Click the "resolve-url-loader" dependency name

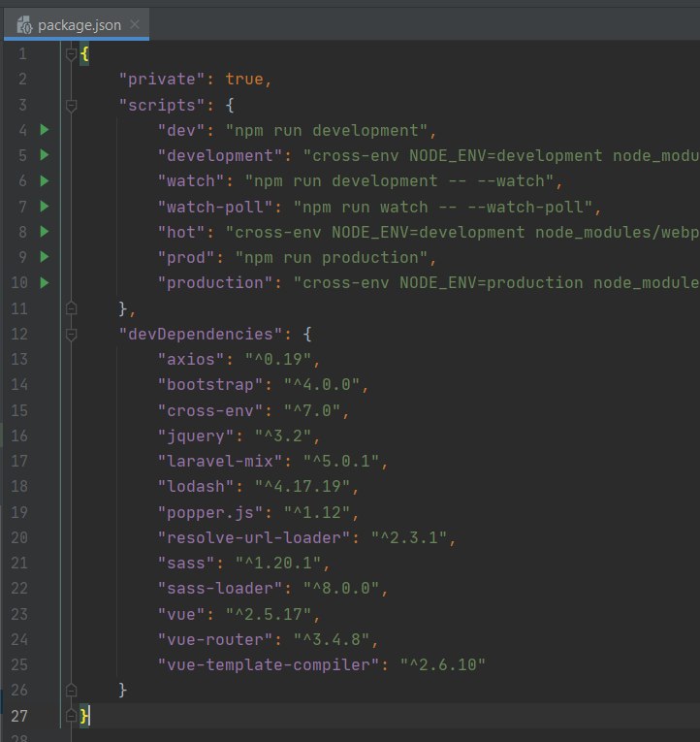pos(254,537)
